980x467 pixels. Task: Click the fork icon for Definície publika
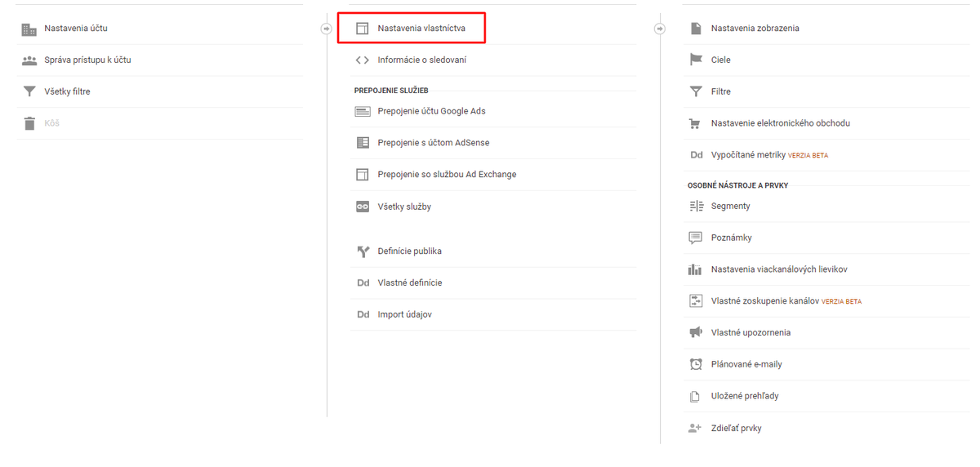coord(363,251)
